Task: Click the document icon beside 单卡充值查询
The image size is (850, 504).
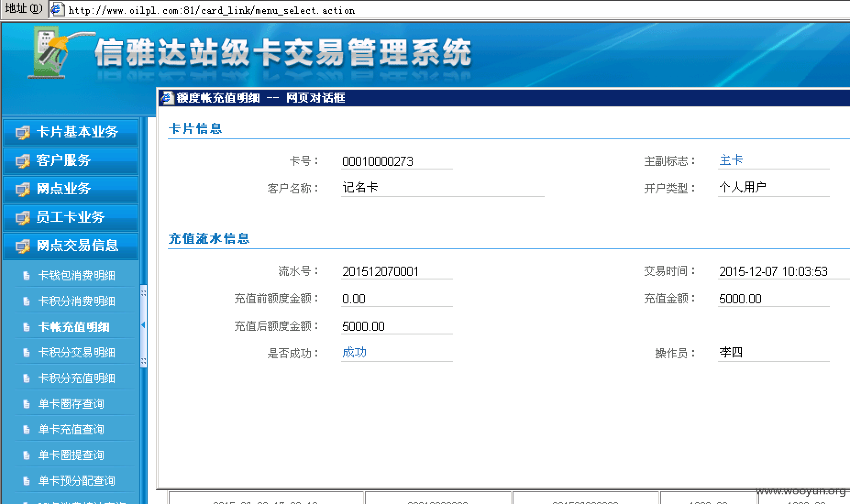Action: (x=27, y=430)
